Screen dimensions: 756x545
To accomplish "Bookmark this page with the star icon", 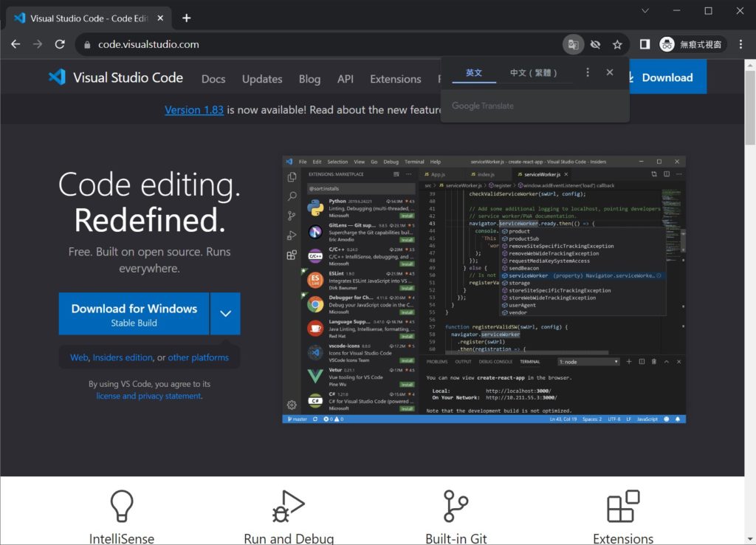I will coord(617,44).
